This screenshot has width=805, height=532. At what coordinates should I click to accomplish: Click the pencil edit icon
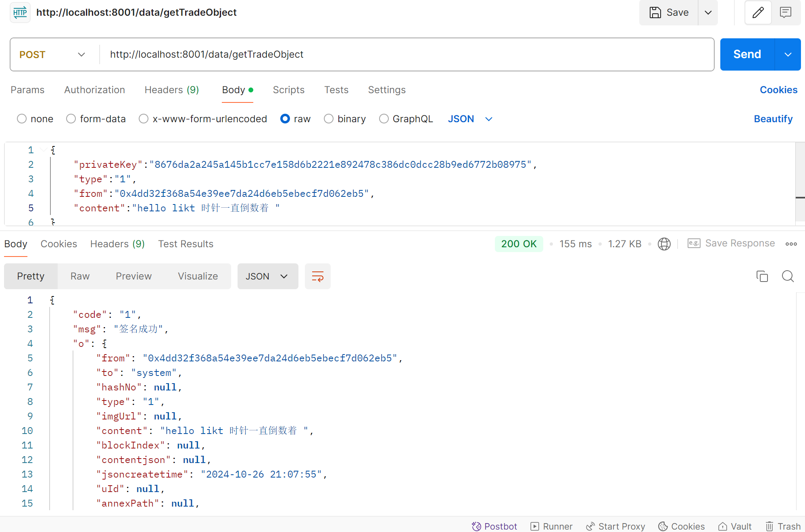pyautogui.click(x=758, y=13)
